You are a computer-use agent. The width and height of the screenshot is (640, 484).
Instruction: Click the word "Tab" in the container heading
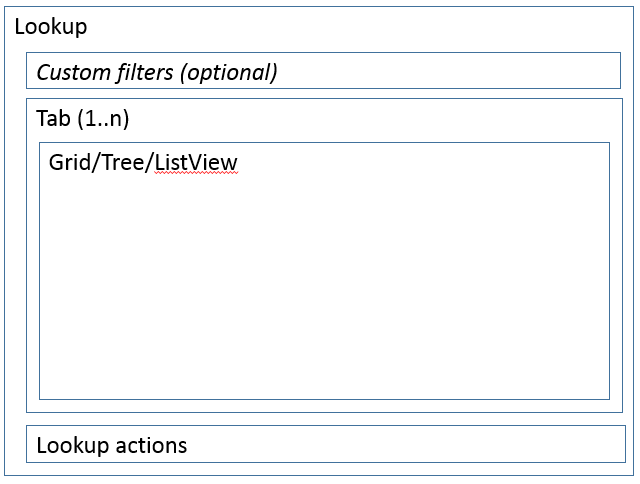tap(54, 118)
